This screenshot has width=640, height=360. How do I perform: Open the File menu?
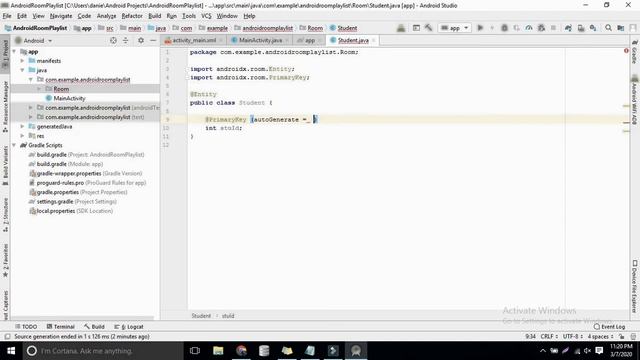(7, 16)
